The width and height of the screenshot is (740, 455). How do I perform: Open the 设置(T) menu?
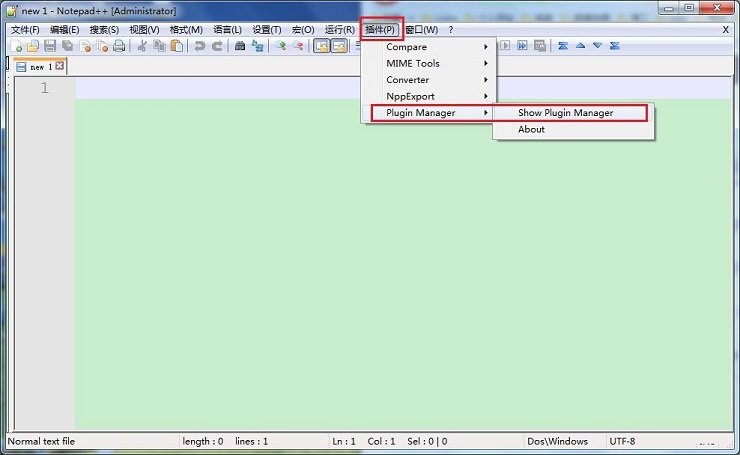tap(267, 30)
